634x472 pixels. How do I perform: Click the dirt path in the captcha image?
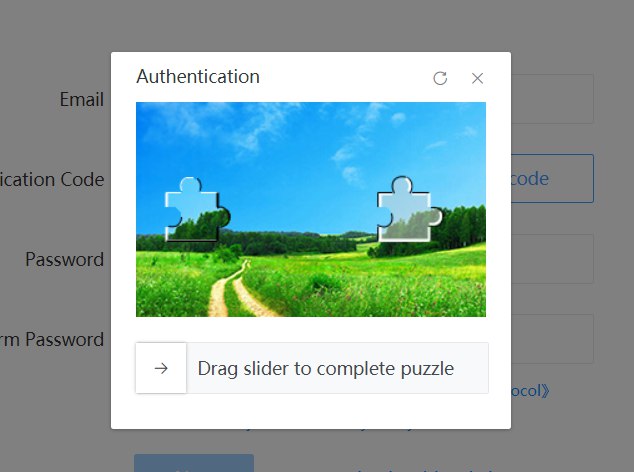pyautogui.click(x=239, y=291)
